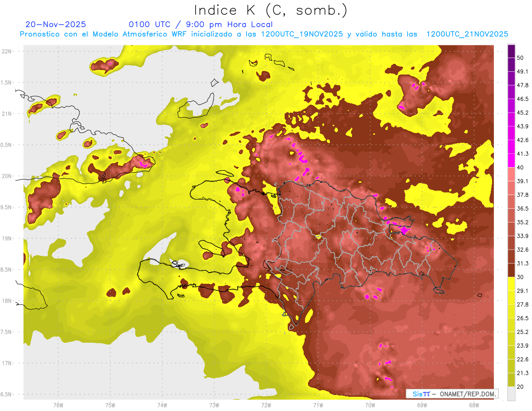532x411 pixels.
Task: Click the "70W" longitude label
Action: click(x=370, y=405)
